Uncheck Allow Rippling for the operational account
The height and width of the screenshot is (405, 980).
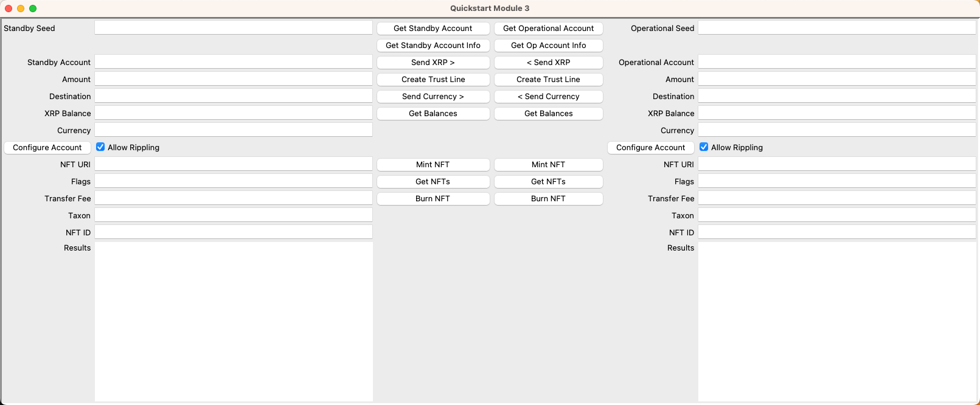coord(704,147)
